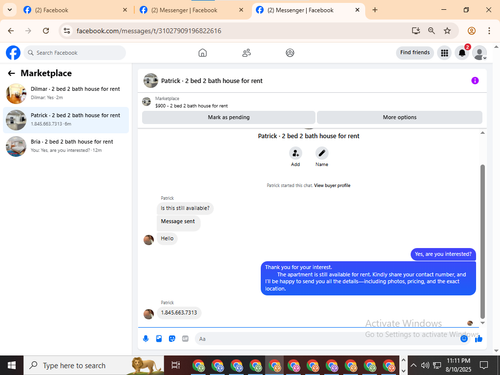This screenshot has height=375, width=500.
Task: Open the Windows notification center
Action: tap(484, 365)
